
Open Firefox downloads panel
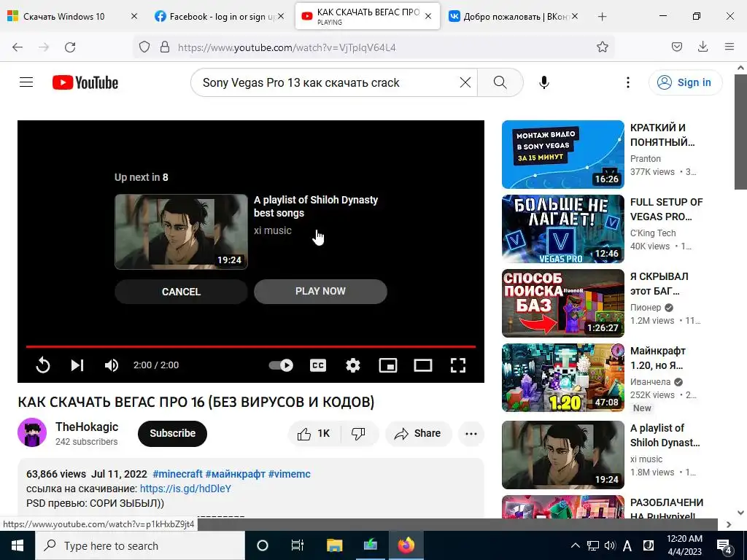tap(703, 47)
